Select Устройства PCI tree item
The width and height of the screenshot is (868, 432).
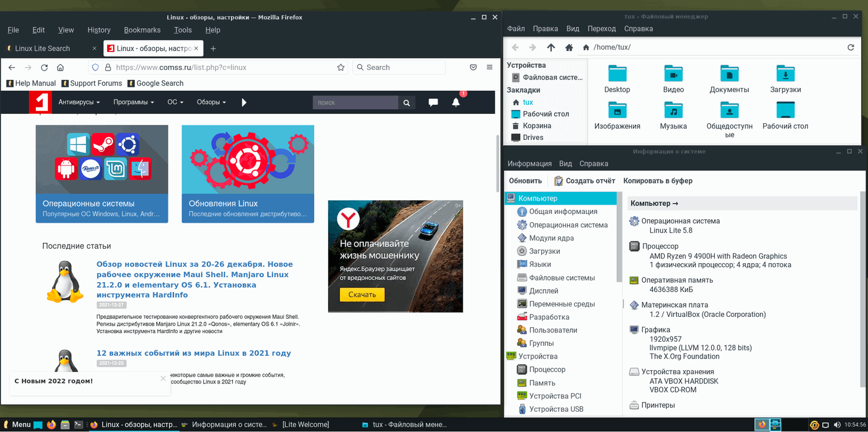click(x=550, y=396)
